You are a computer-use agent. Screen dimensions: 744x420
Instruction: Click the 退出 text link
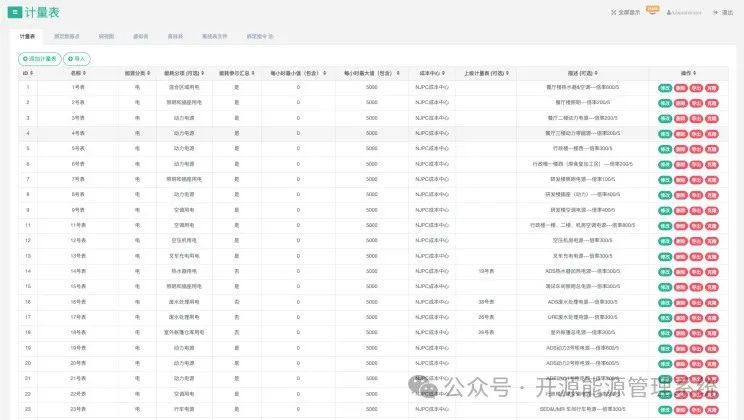tap(727, 12)
